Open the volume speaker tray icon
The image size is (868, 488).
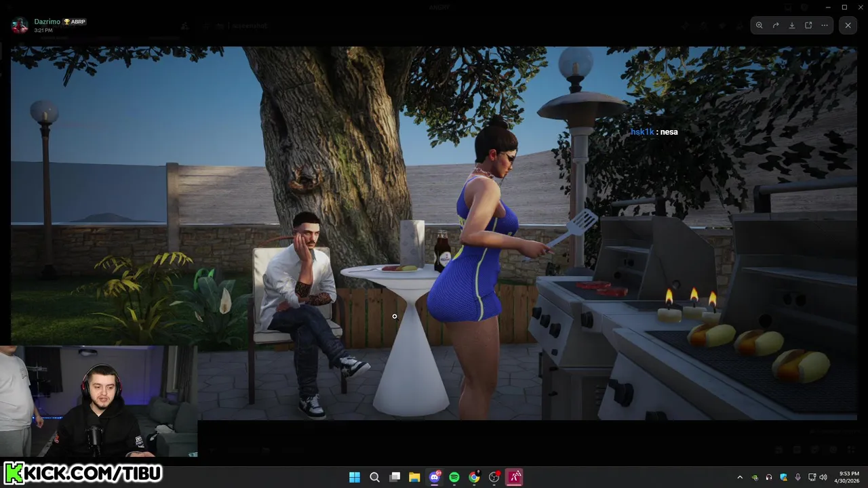click(x=824, y=477)
